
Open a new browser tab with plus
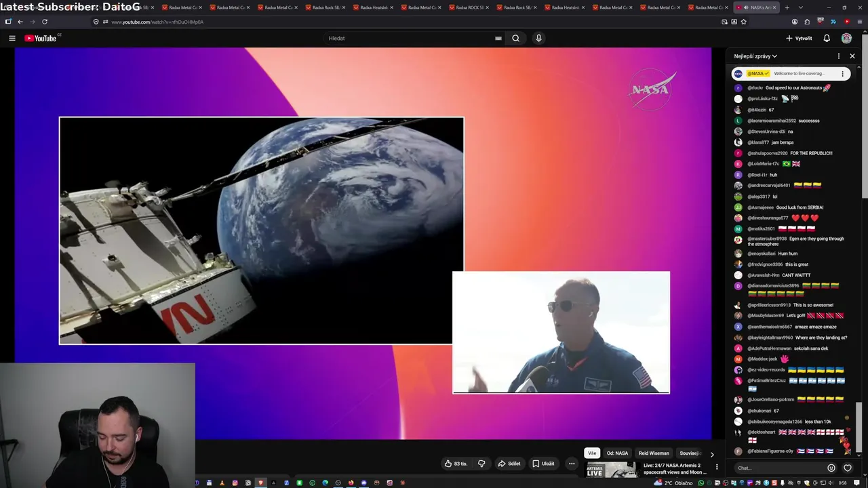pyautogui.click(x=787, y=7)
